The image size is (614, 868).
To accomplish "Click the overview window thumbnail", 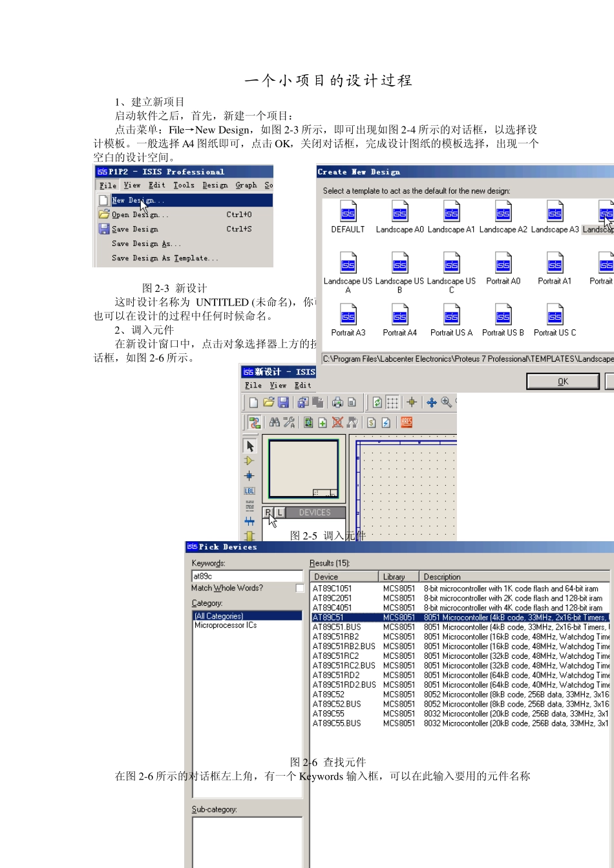I will 303,469.
